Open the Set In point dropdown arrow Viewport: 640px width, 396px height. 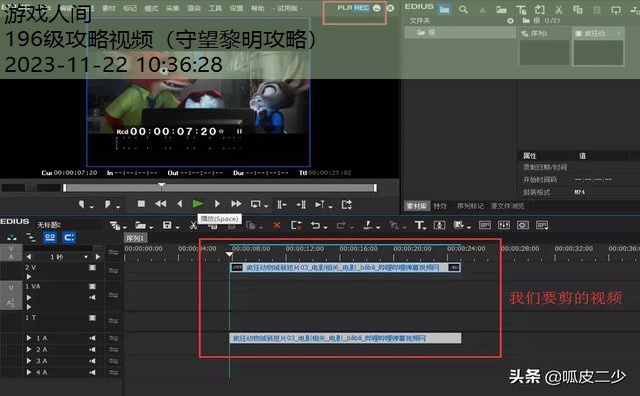[x=91, y=207]
